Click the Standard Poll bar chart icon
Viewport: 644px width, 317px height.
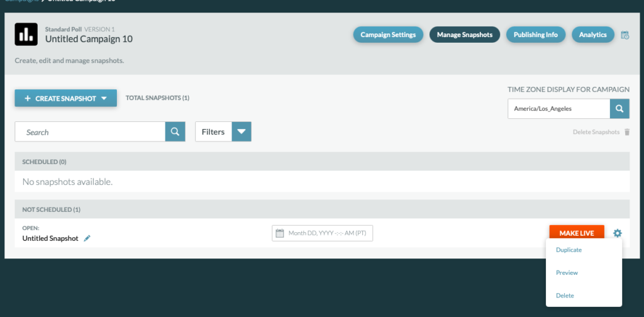click(26, 35)
